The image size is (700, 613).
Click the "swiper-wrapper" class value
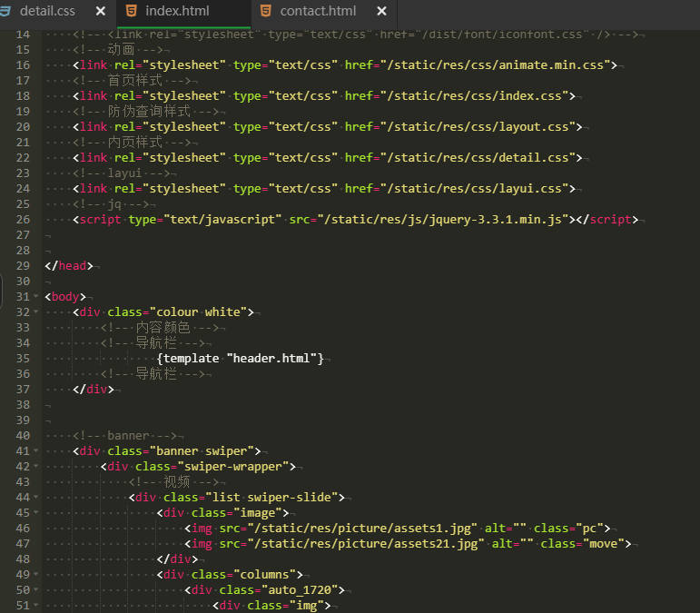(233, 467)
